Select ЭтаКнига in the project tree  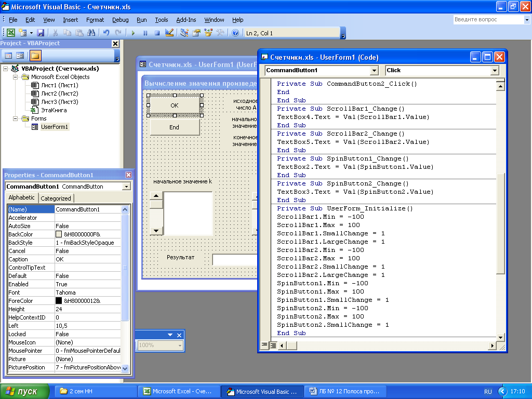click(x=54, y=110)
